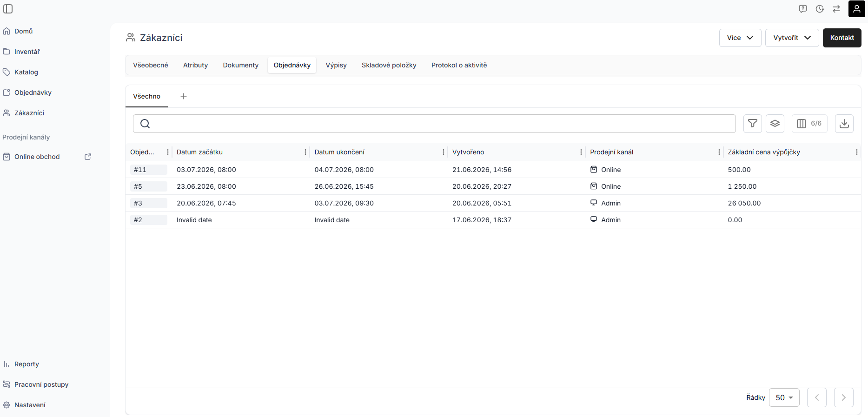The image size is (868, 417).
Task: Switch to Atributy tab
Action: 196,65
